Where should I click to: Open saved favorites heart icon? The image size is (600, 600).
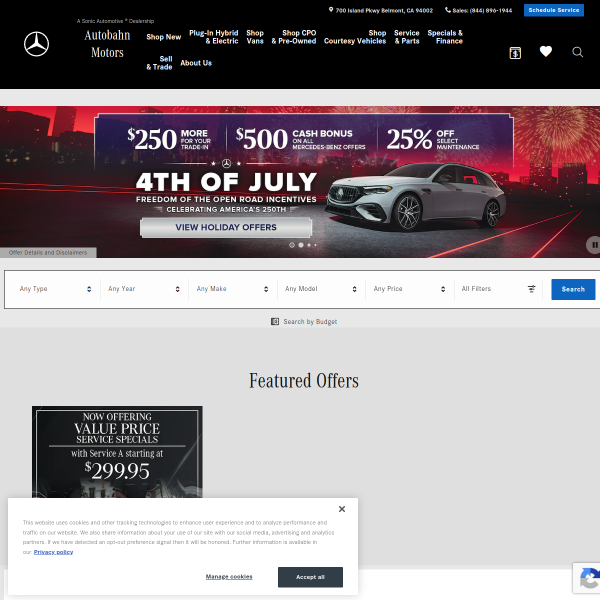(546, 51)
